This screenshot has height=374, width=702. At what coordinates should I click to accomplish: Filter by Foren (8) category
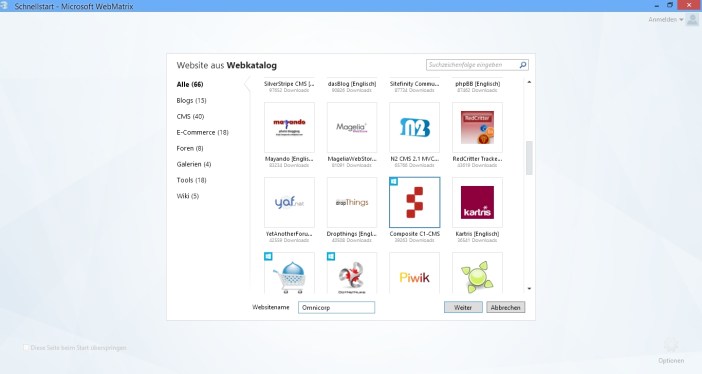(x=190, y=148)
